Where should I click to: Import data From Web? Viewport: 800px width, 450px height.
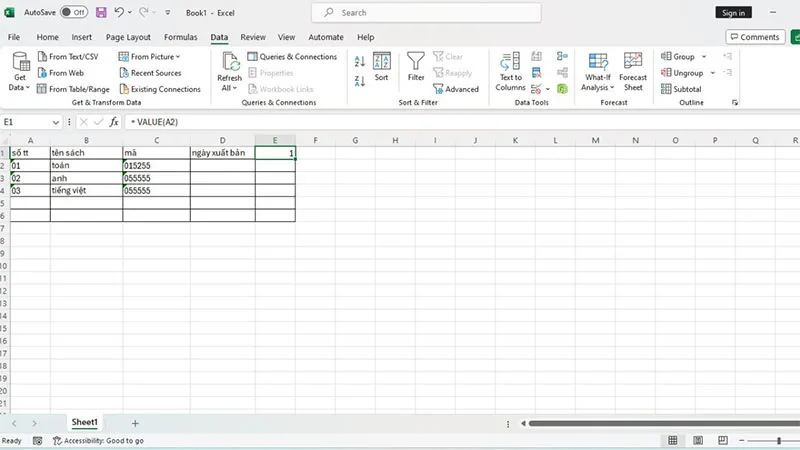pyautogui.click(x=61, y=73)
